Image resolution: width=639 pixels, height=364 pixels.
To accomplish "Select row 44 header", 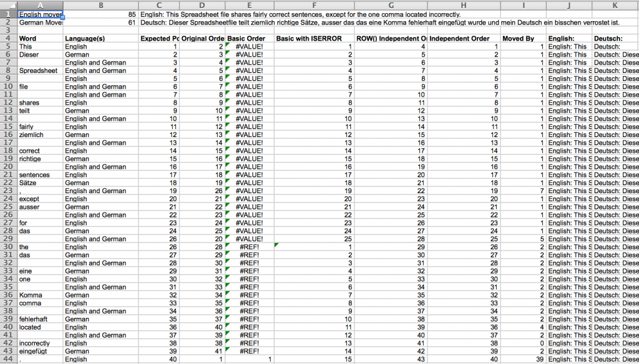I will tap(9, 359).
